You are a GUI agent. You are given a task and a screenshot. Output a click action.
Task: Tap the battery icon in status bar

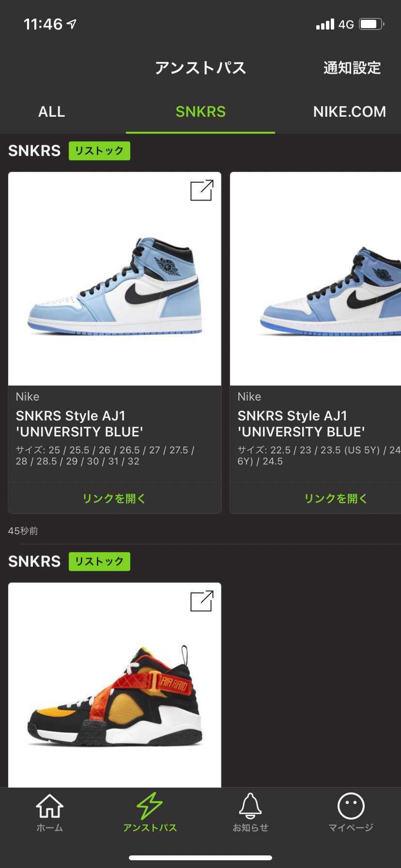point(371,24)
